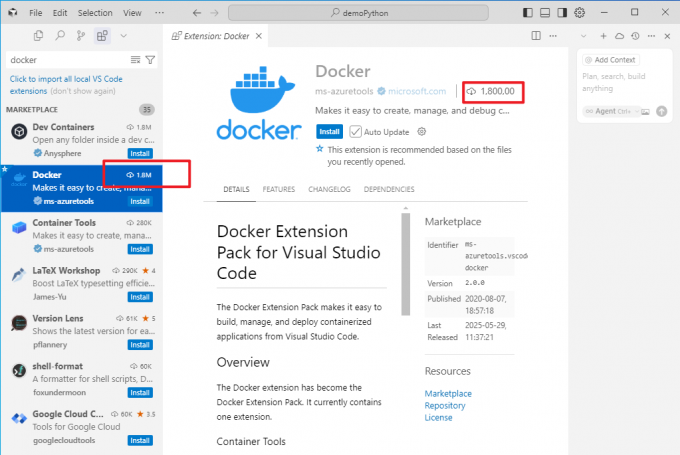
Task: Toggle the Auto Update checkbox
Action: (355, 131)
